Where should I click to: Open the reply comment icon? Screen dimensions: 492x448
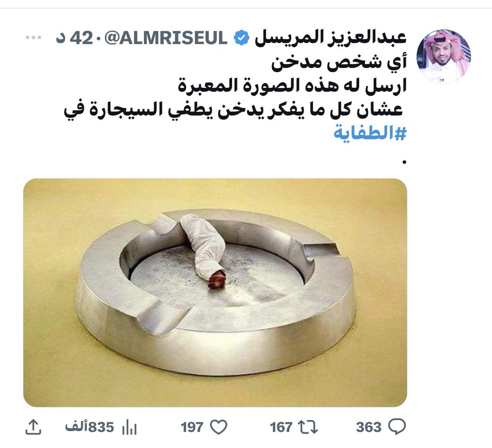(x=396, y=427)
